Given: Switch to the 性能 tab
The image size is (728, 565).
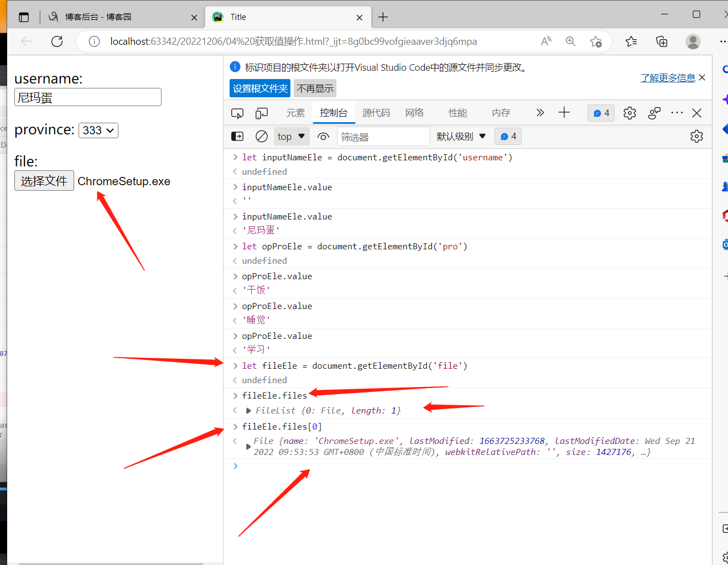Looking at the screenshot, I should tap(458, 113).
